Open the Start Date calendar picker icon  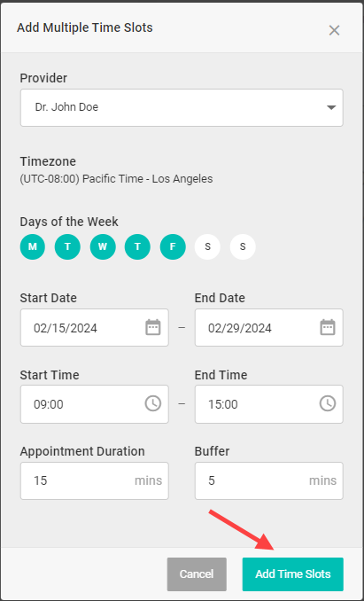click(152, 327)
